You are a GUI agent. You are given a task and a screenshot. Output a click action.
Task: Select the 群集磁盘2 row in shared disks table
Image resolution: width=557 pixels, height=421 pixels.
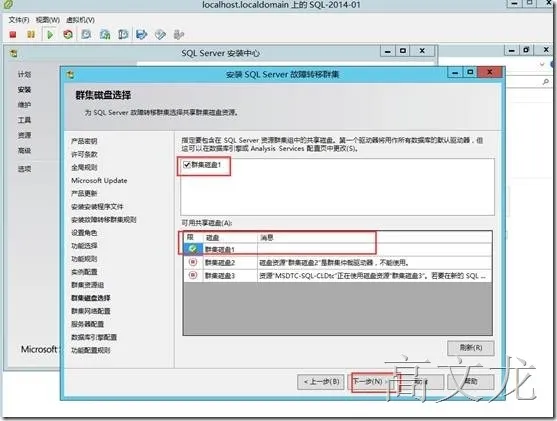[337, 262]
